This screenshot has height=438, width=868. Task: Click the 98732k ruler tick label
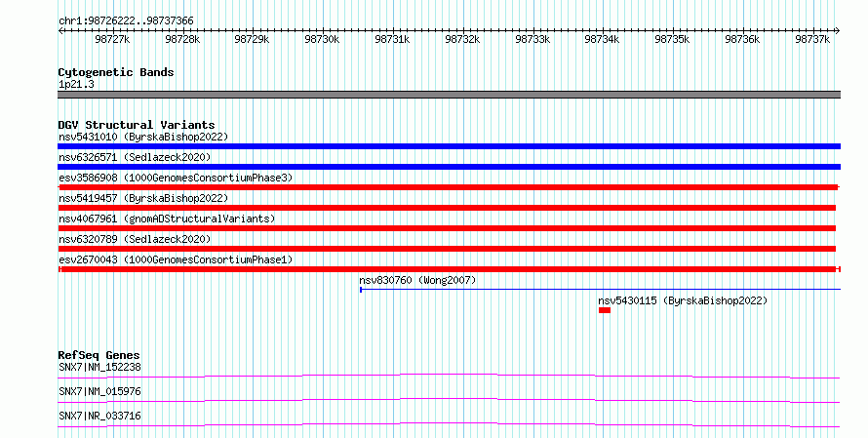point(463,39)
